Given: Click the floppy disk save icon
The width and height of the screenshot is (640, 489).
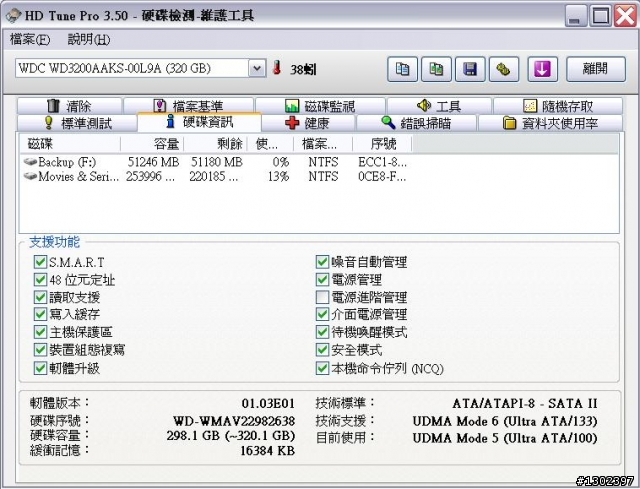Looking at the screenshot, I should click(470, 69).
